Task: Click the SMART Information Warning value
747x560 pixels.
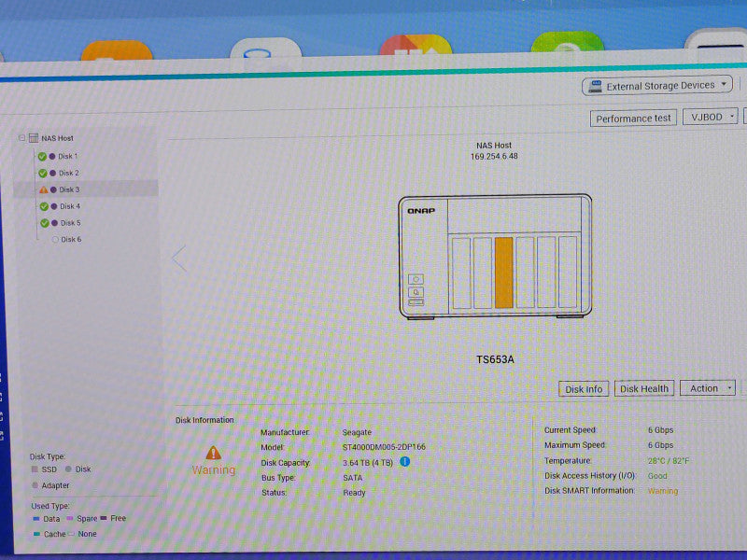Action: (663, 491)
